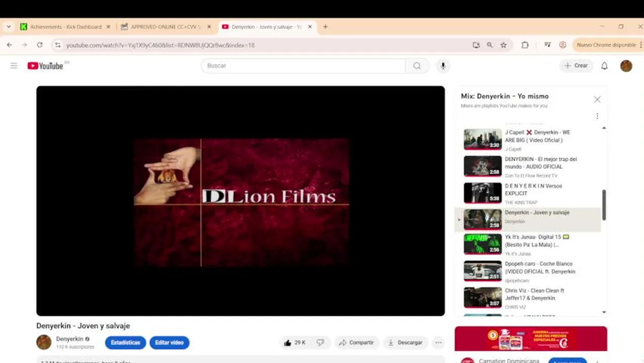644x363 pixels.
Task: Like the video with thumbs up
Action: (295, 342)
